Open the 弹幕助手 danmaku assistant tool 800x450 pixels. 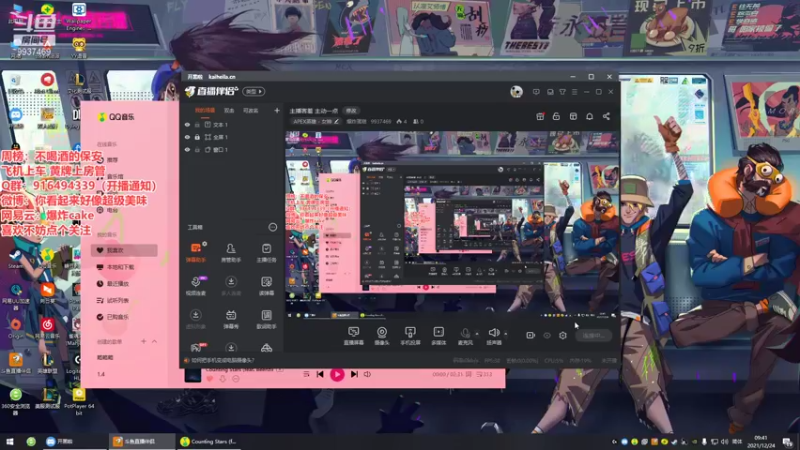coord(195,252)
